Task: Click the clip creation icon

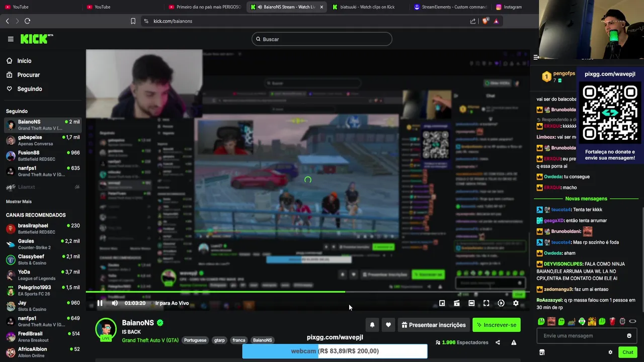Action: [x=456, y=303]
